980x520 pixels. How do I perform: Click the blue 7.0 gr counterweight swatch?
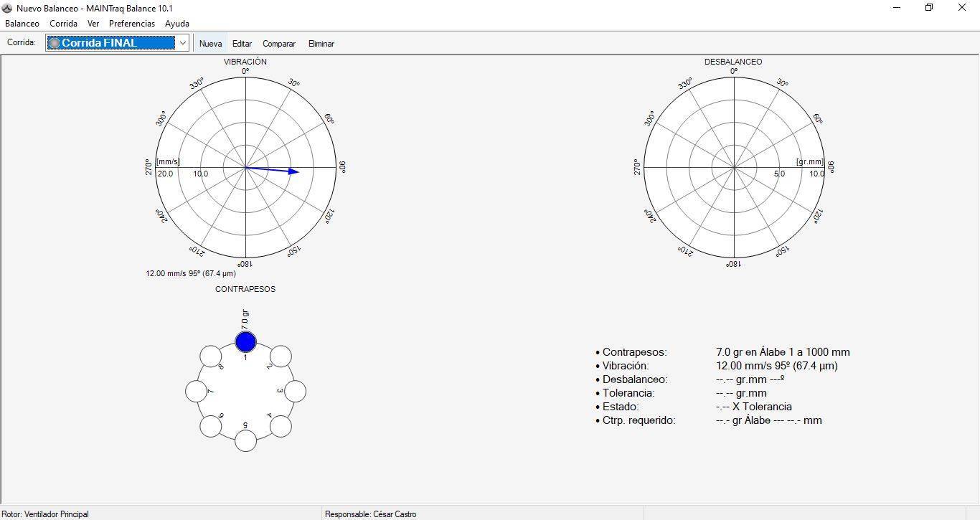point(245,342)
